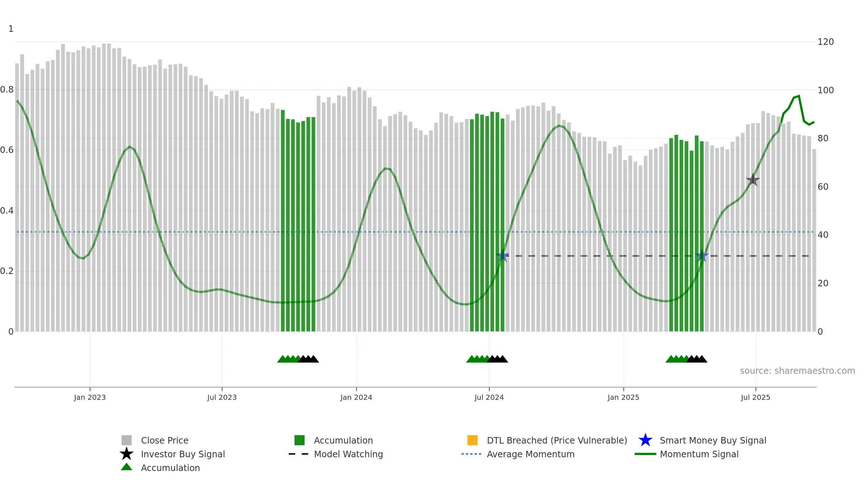Click the green Momentum Signal legend line icon
Viewport: 868px width, 488px height.
click(x=645, y=454)
